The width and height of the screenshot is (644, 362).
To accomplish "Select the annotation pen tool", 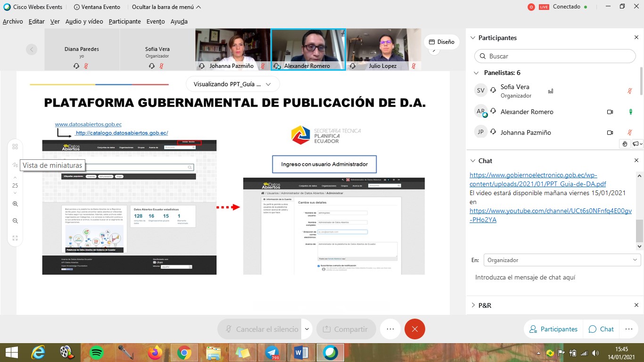I will [15, 165].
